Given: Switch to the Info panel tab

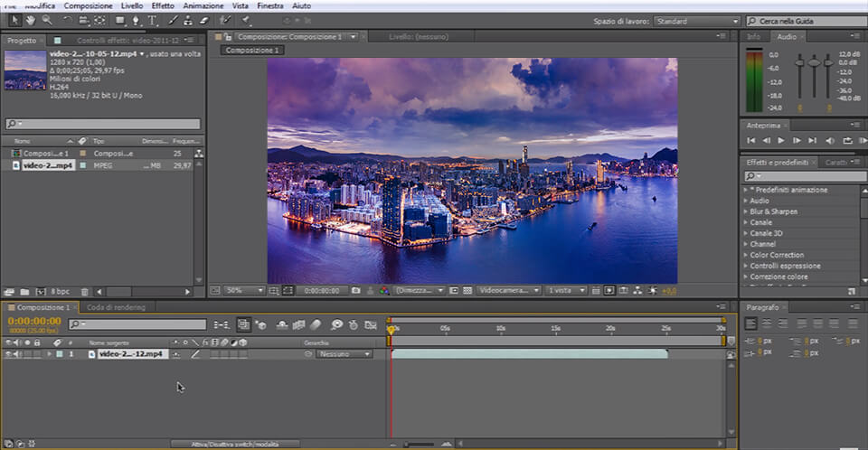Looking at the screenshot, I should [x=753, y=36].
